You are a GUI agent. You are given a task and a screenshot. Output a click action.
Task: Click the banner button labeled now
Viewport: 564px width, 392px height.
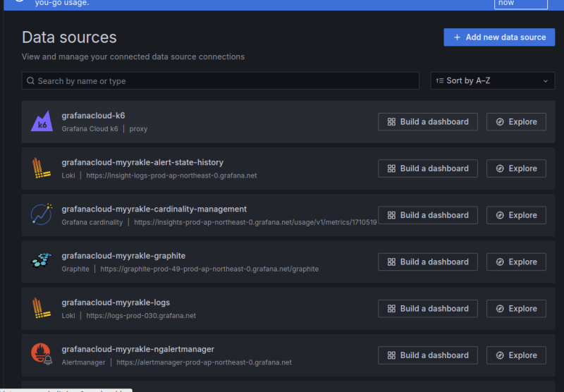(520, 4)
